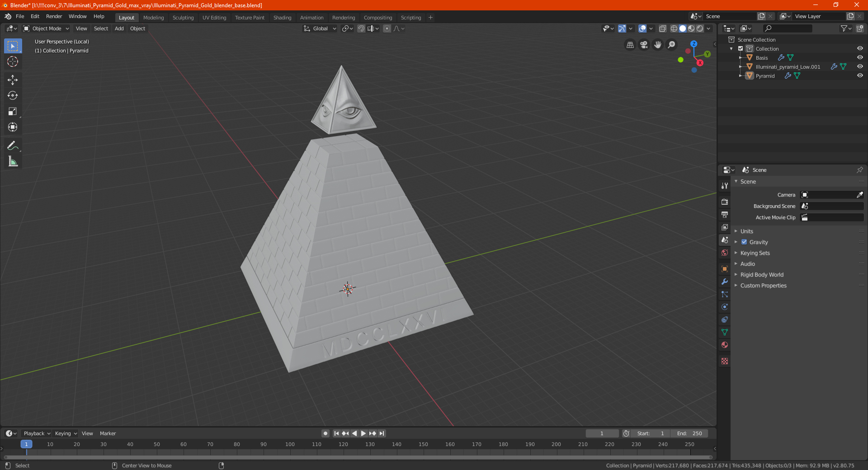The width and height of the screenshot is (868, 470).
Task: Select the Cursor tool in toolbar
Action: 13,61
